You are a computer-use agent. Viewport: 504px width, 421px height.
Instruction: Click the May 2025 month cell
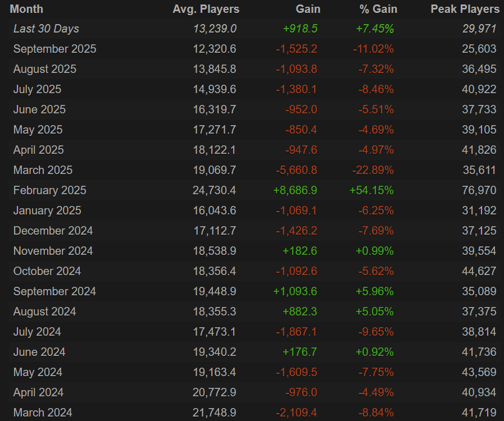38,130
